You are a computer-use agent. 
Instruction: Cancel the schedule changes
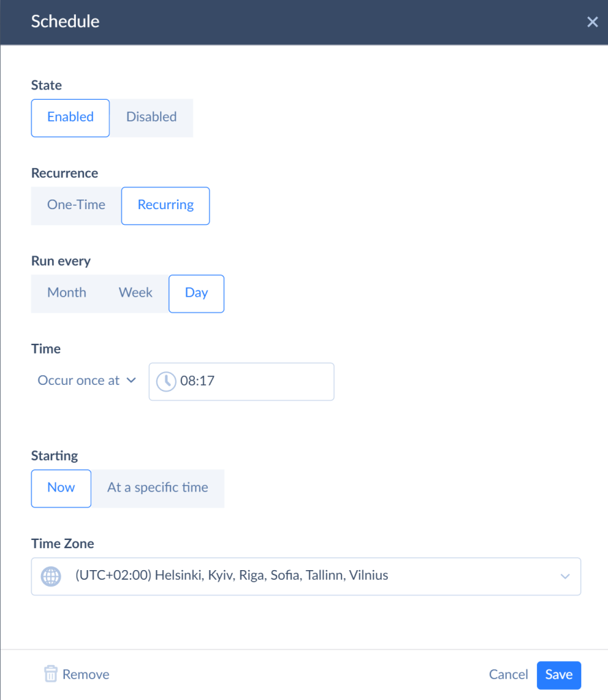508,675
